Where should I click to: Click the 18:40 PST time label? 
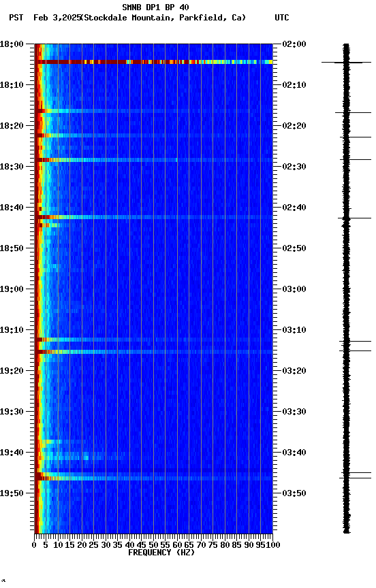pos(12,208)
